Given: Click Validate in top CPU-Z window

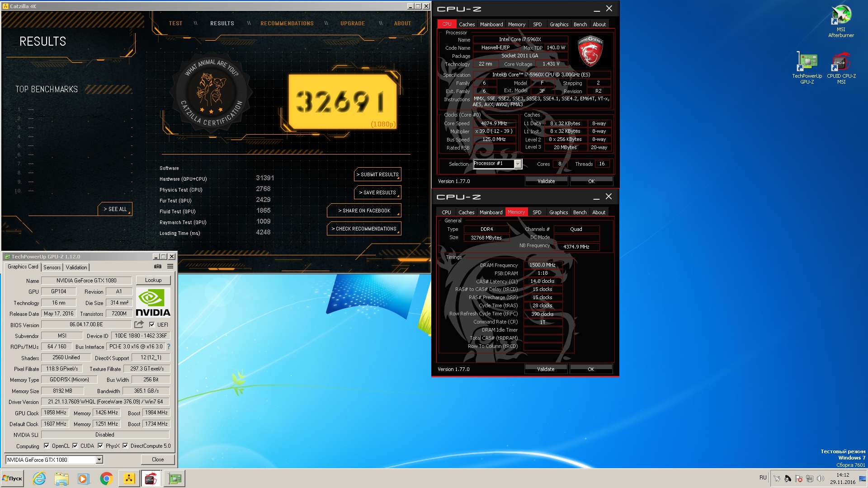Looking at the screenshot, I should click(546, 181).
